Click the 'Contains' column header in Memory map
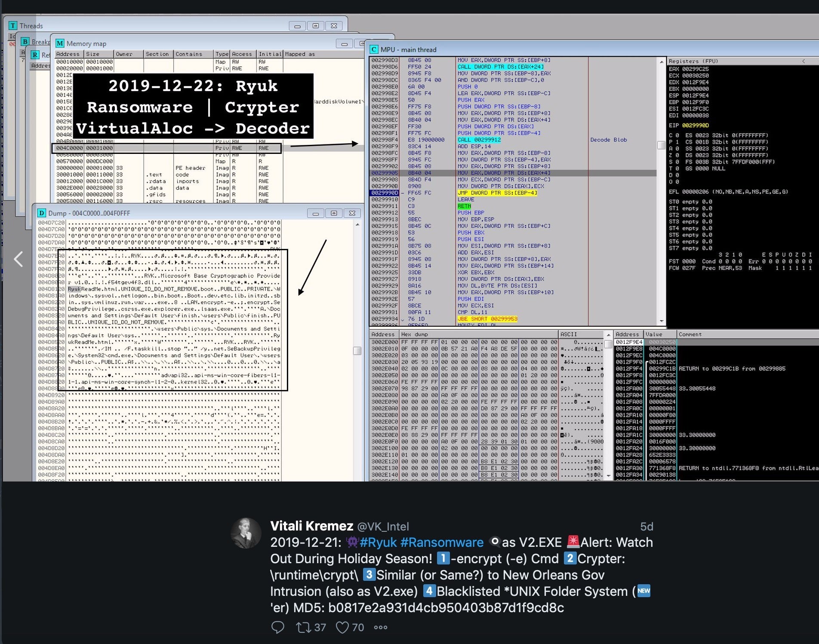This screenshot has height=644, width=819. [x=188, y=54]
